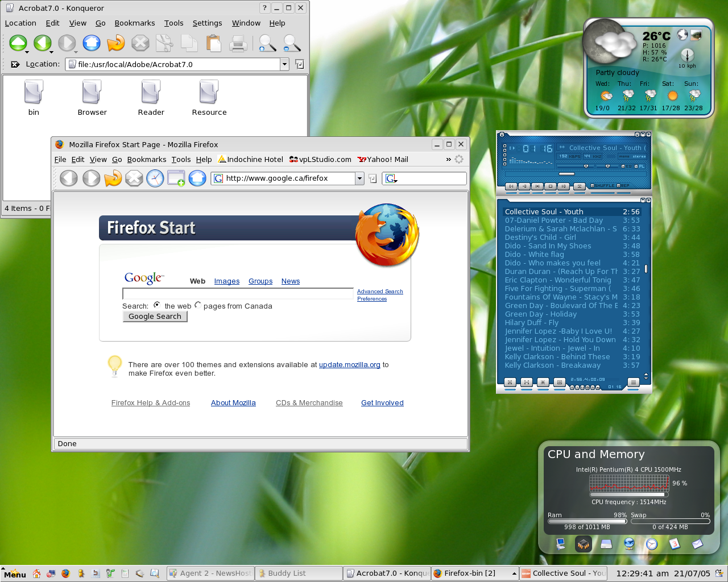This screenshot has height=582, width=728.
Task: Click the mail envelope icon in system monitor widget
Action: click(x=697, y=544)
